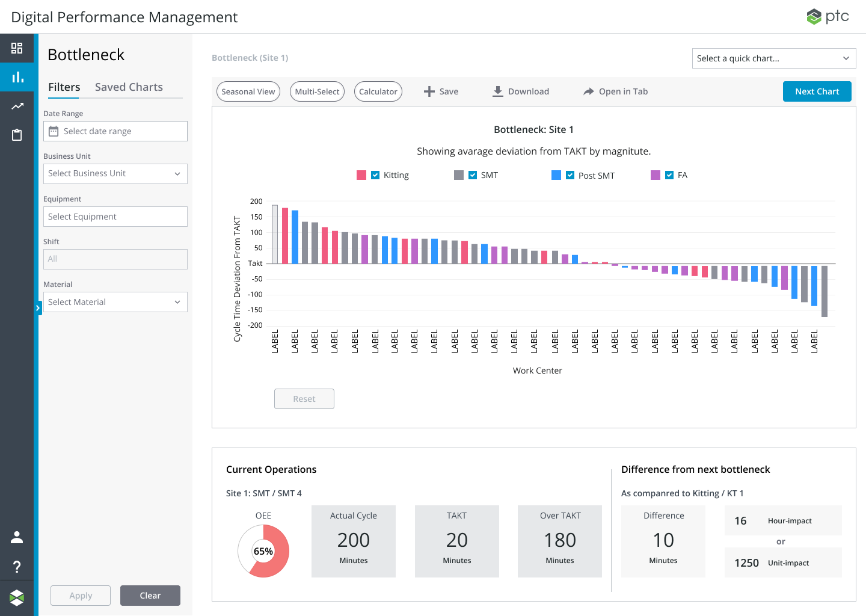Viewport: 866px width, 616px height.
Task: Toggle the FA legend checkbox
Action: point(669,175)
